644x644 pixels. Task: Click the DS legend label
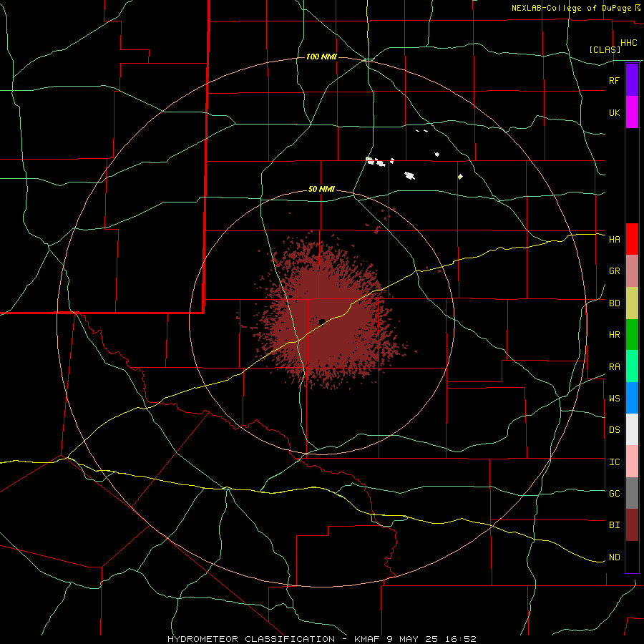(614, 430)
